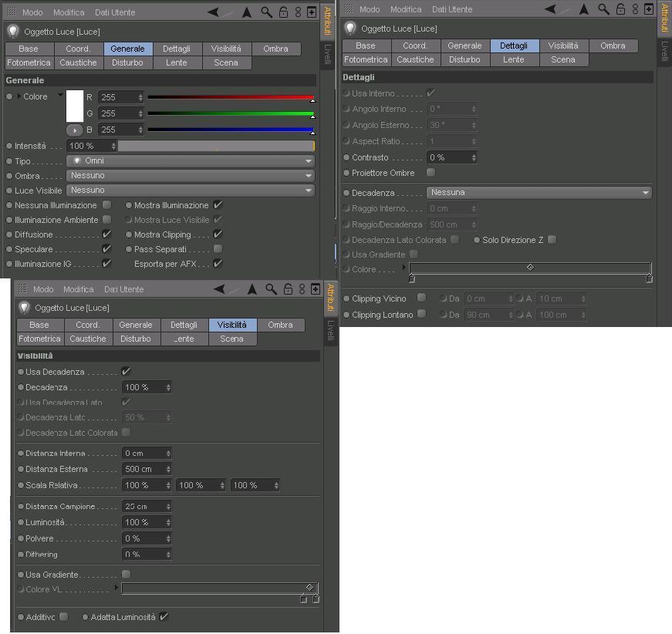The height and width of the screenshot is (634, 672).
Task: Toggle lock icon in Generale panel
Action: point(283,12)
